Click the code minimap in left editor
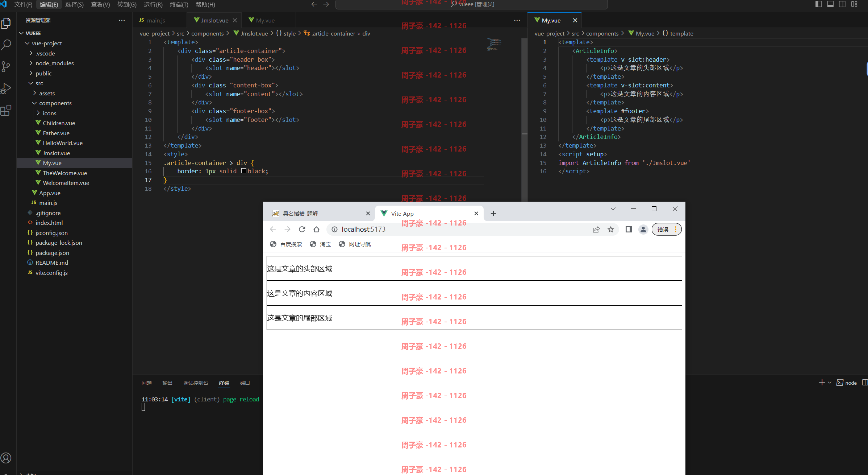Viewport: 868px width, 475px height. 494,44
